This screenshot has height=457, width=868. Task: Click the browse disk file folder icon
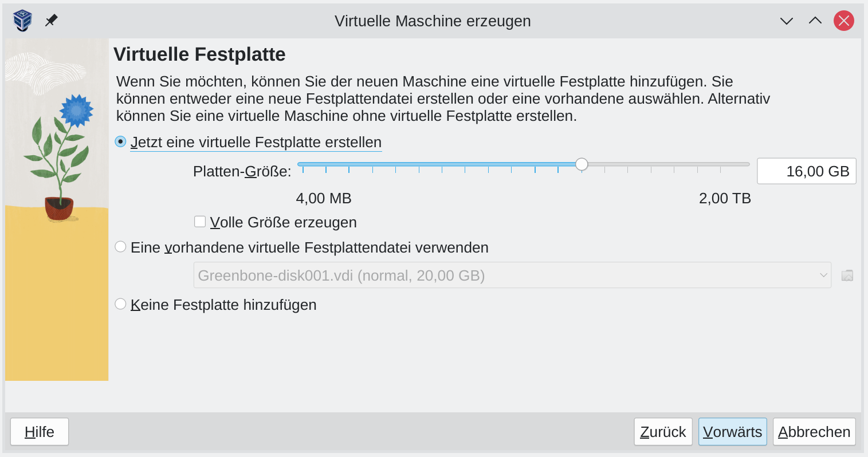click(847, 275)
